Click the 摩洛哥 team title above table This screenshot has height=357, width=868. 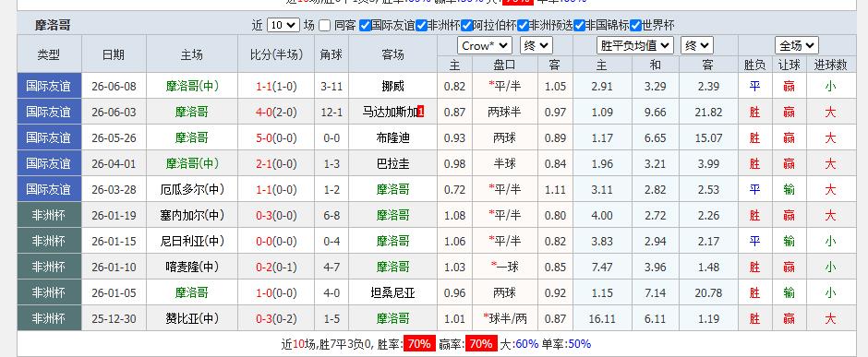(54, 26)
